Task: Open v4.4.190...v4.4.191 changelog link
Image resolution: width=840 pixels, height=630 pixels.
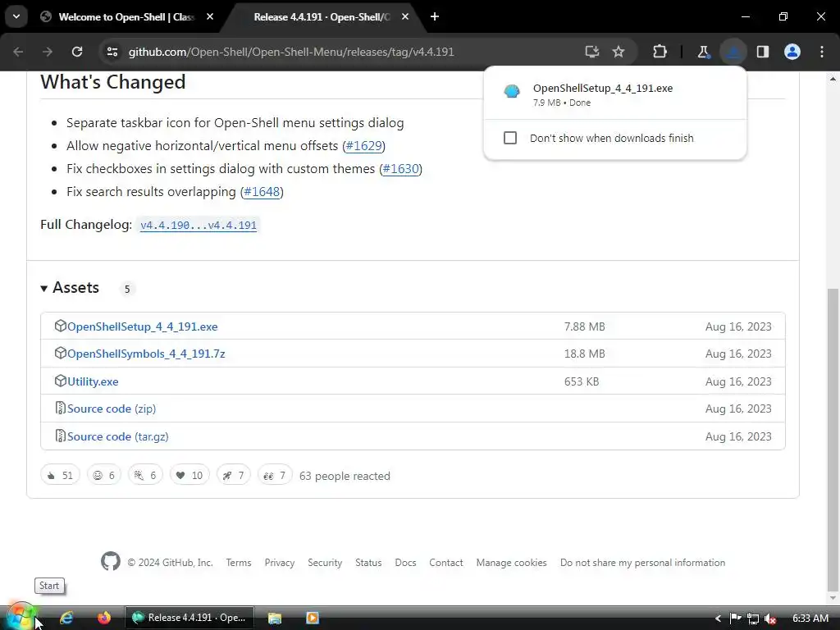Action: (x=199, y=225)
